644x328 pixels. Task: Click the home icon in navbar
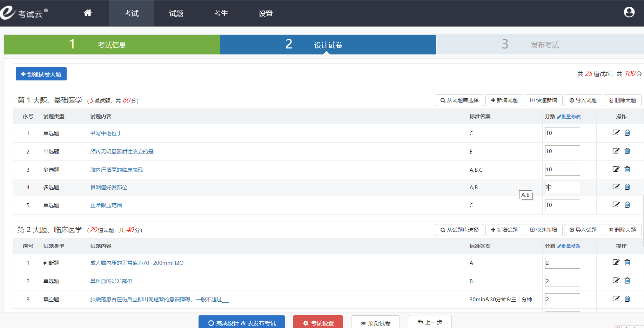pyautogui.click(x=88, y=13)
